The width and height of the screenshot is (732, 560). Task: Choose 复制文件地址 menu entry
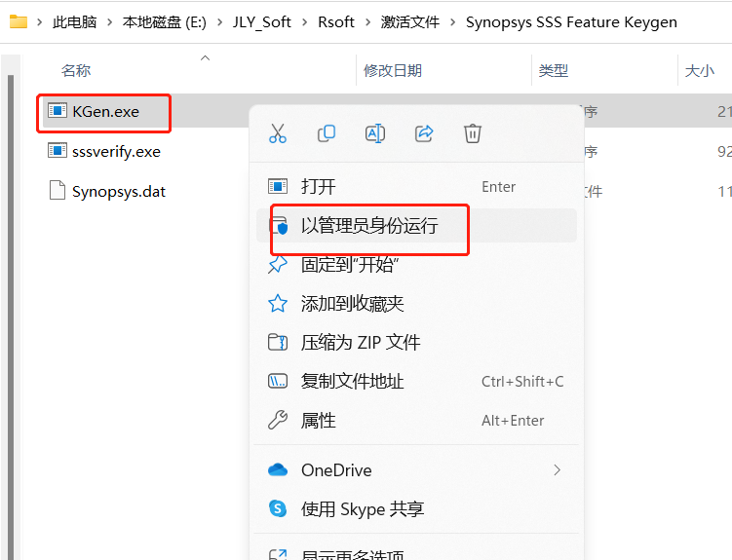[x=416, y=382]
